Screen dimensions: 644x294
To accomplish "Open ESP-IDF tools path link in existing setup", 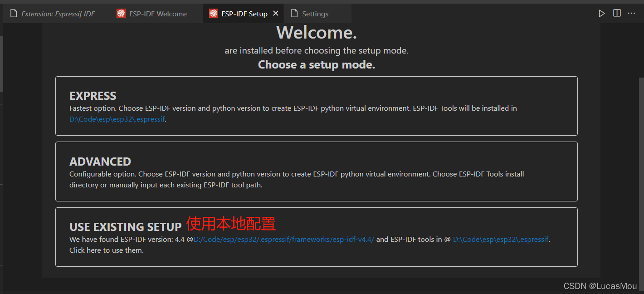I will (x=501, y=239).
